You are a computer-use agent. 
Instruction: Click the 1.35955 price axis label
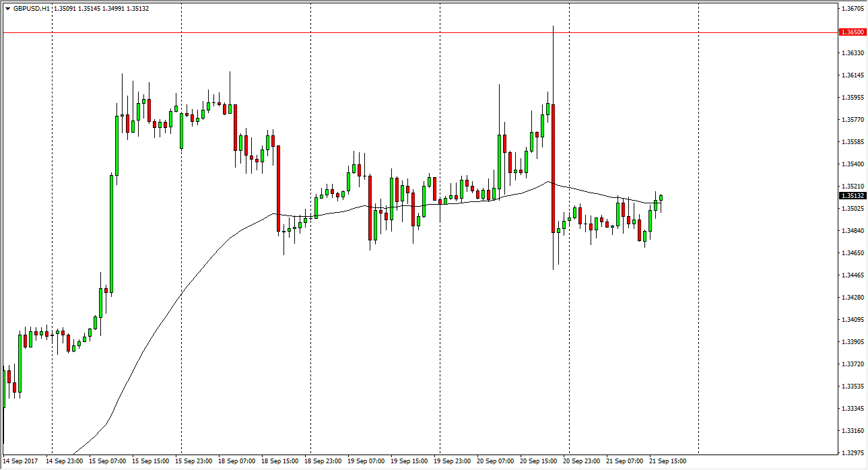point(853,97)
